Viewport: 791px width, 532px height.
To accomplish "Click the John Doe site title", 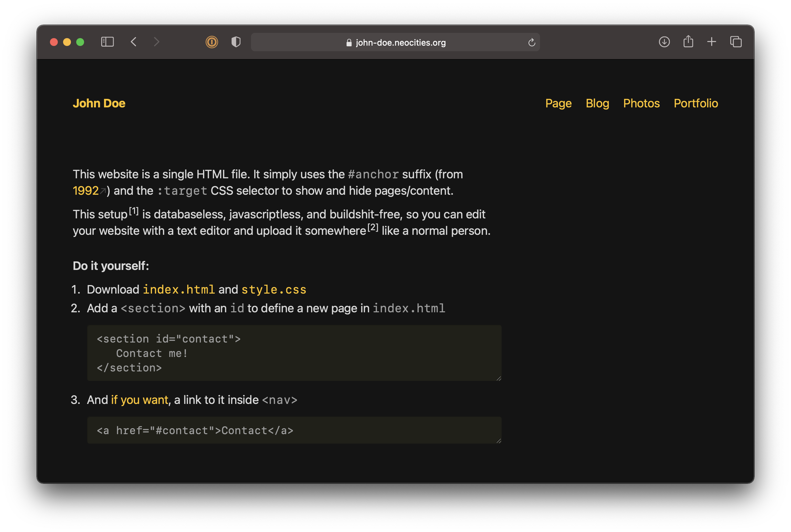I will coord(99,103).
